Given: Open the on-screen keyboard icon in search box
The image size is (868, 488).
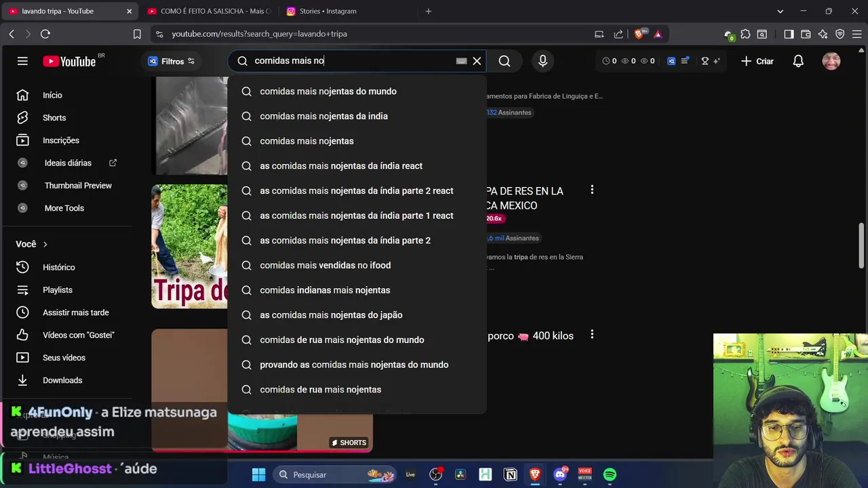Looking at the screenshot, I should click(x=461, y=61).
